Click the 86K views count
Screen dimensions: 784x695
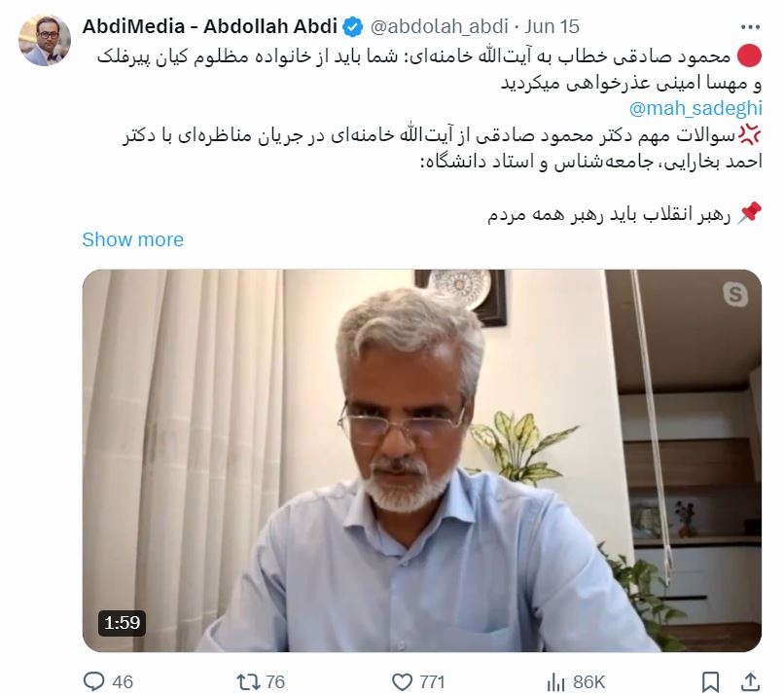pos(589,682)
